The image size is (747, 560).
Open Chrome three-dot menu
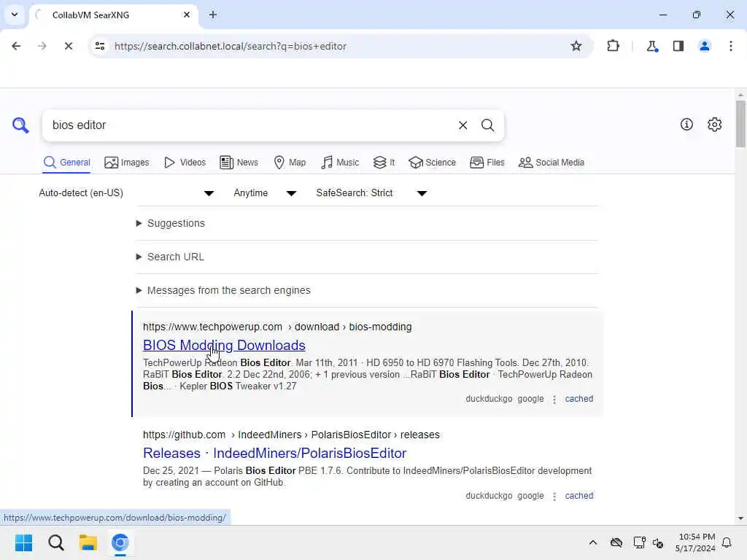point(731,46)
